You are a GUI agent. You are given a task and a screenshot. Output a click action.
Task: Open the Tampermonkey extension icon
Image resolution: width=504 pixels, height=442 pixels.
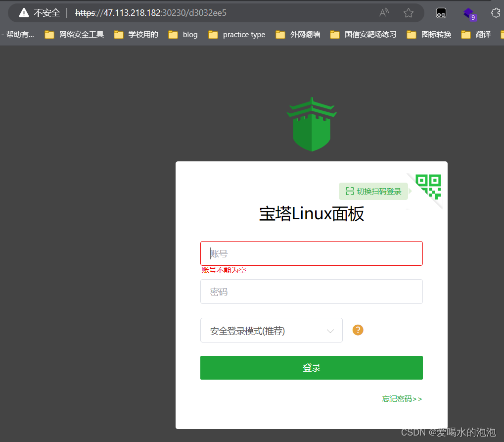click(x=441, y=13)
